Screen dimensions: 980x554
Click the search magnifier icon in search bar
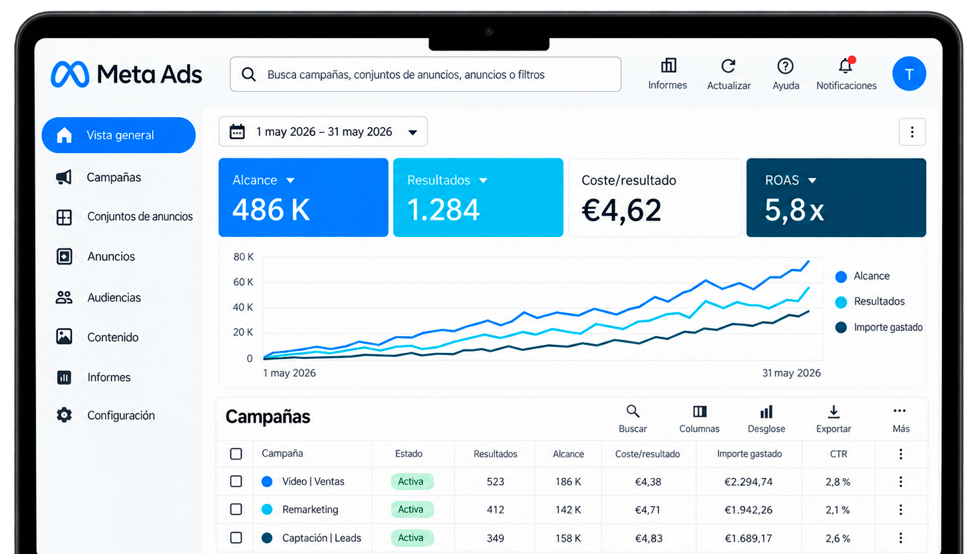249,75
